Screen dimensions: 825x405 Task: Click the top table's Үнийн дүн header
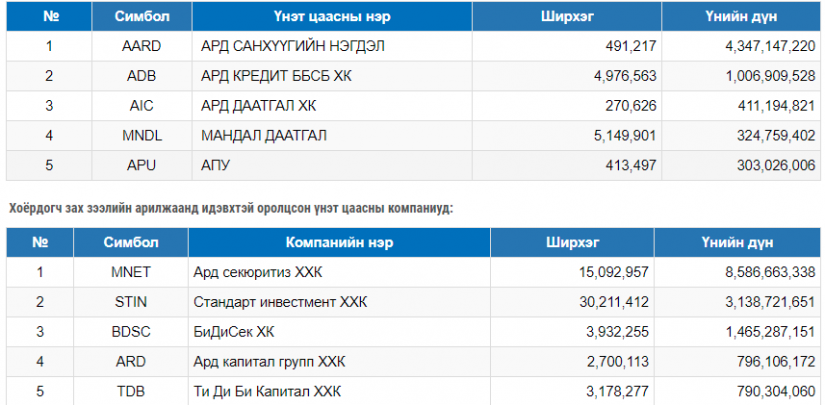coord(741,16)
